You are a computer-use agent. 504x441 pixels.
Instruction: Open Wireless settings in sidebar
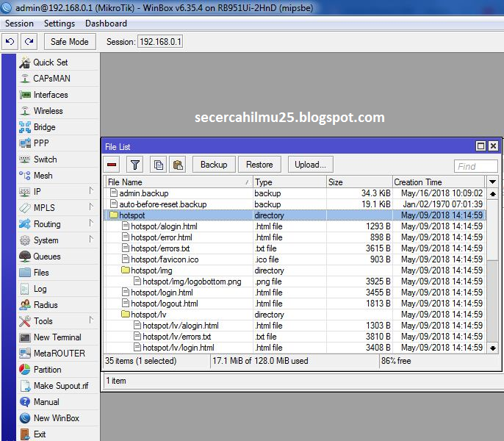coord(58,111)
